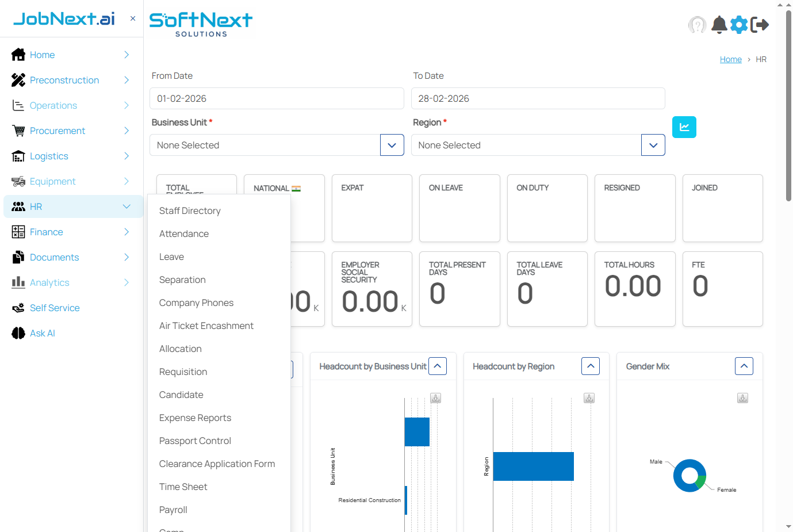The height and width of the screenshot is (532, 793).
Task: Collapse the Gender Mix panel
Action: 744,366
